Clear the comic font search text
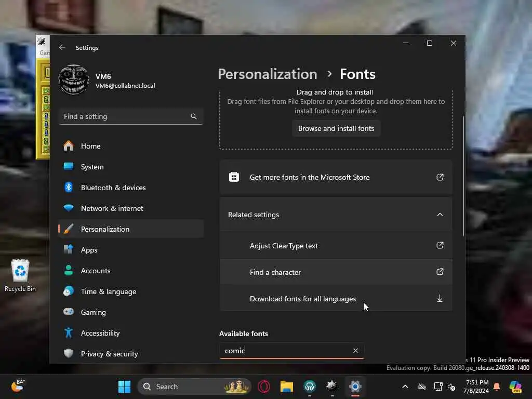This screenshot has height=399, width=532. (x=355, y=351)
